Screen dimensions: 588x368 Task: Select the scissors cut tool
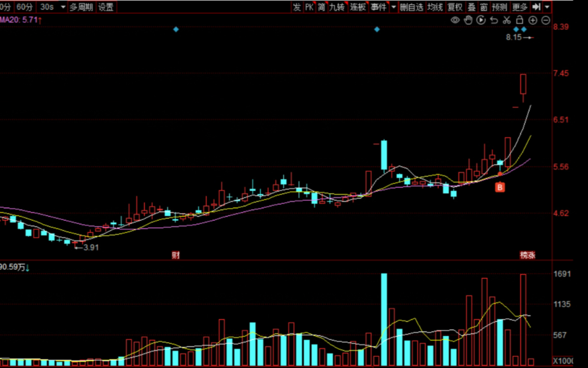click(x=507, y=20)
